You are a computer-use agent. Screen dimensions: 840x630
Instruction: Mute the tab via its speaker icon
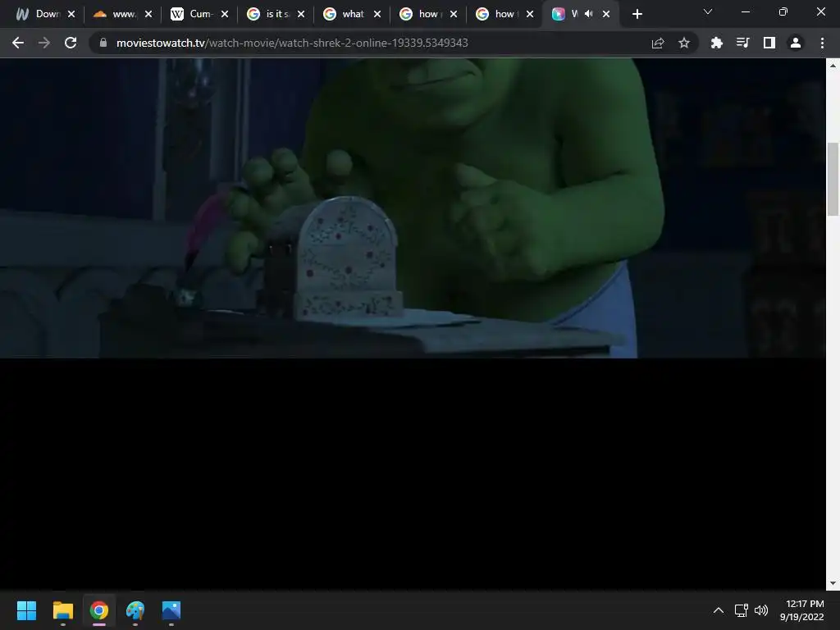(589, 14)
